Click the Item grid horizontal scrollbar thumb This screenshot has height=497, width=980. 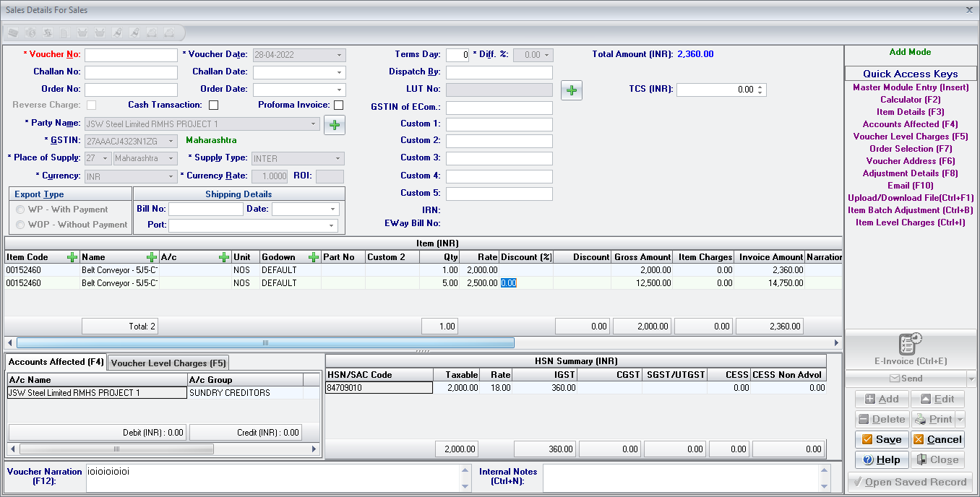click(265, 343)
